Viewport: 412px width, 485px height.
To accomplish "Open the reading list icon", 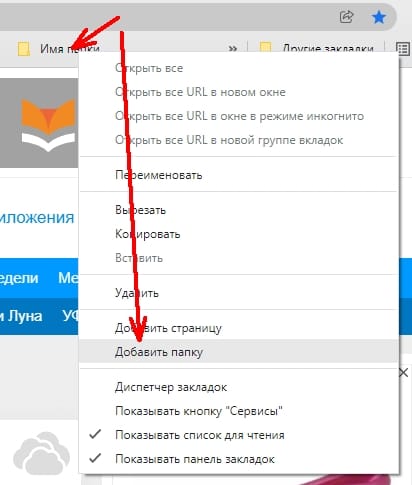I will tap(403, 49).
